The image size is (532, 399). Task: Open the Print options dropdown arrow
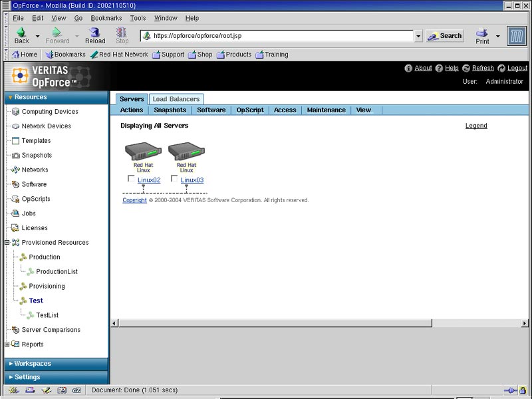[497, 36]
